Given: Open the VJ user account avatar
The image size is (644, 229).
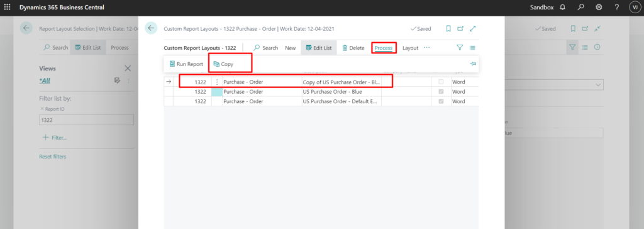Looking at the screenshot, I should click(x=635, y=8).
